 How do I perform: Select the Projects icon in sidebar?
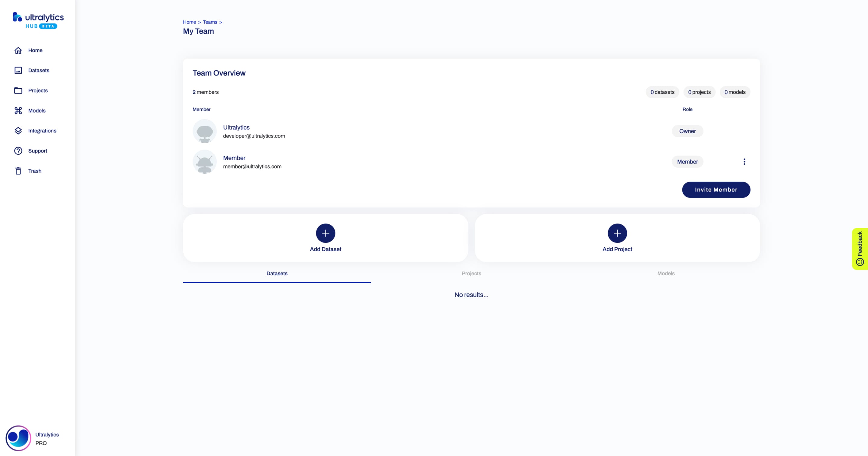pos(18,90)
